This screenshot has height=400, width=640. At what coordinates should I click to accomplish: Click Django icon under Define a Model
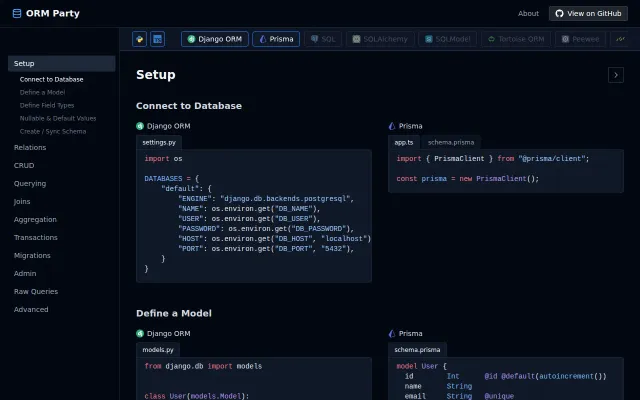[x=140, y=333]
